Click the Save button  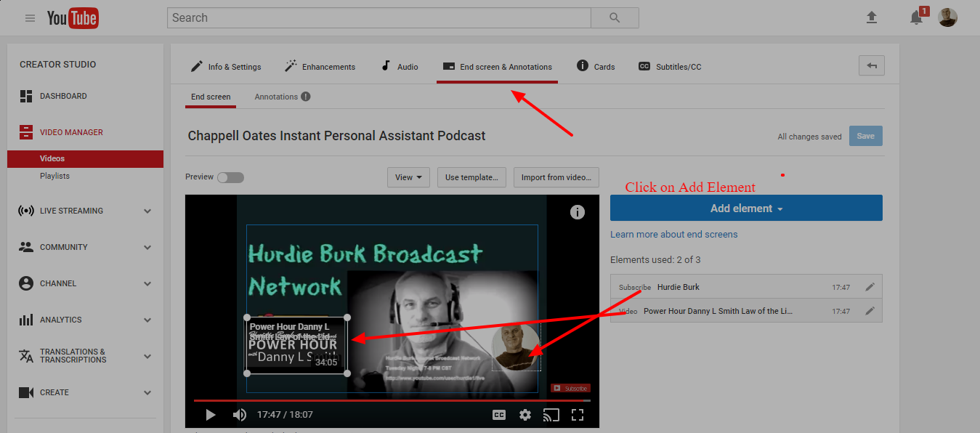[x=866, y=136]
